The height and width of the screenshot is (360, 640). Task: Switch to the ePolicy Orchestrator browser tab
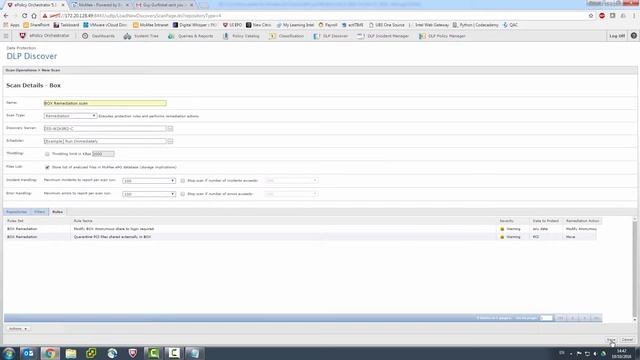(x=35, y=5)
